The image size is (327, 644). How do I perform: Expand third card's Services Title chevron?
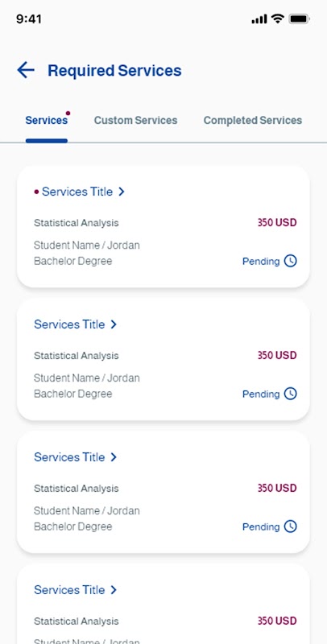tap(114, 457)
